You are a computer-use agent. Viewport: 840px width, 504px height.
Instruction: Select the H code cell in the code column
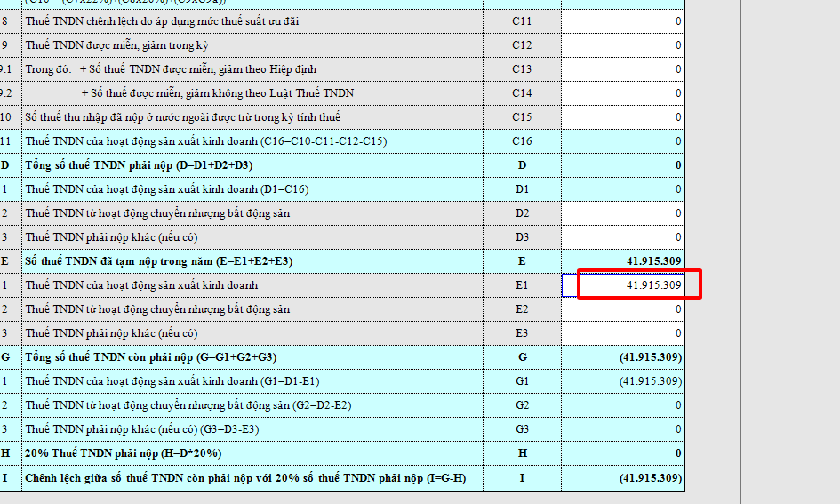[522, 453]
